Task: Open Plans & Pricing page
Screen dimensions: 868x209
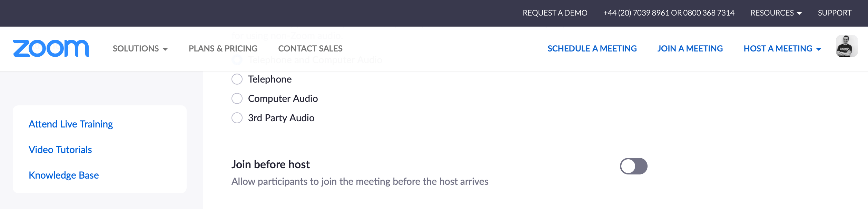Action: (223, 49)
